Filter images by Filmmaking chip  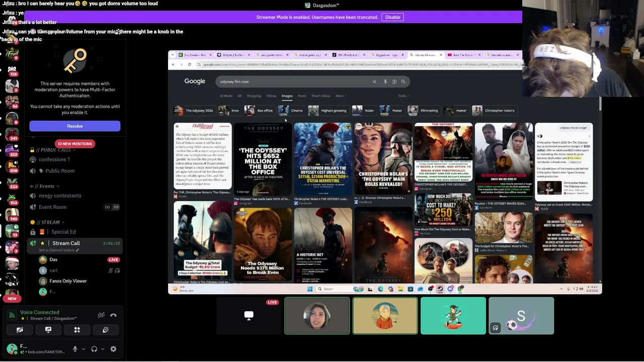423,111
